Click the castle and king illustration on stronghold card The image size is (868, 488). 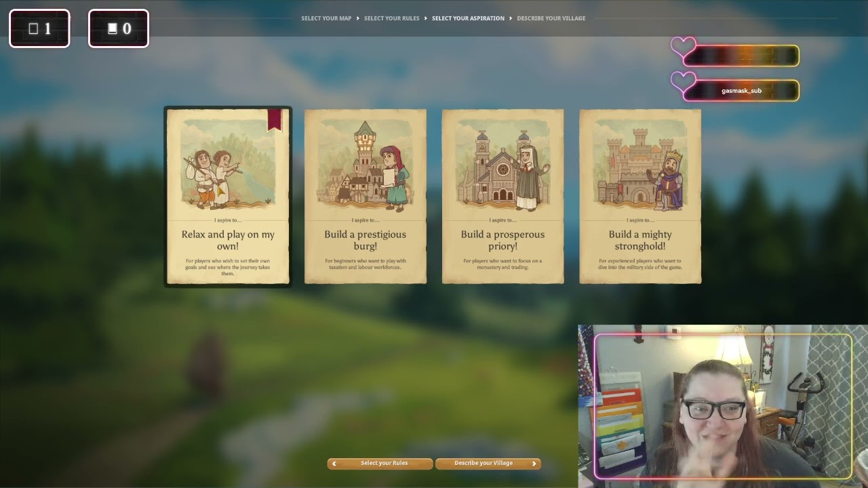pos(640,165)
